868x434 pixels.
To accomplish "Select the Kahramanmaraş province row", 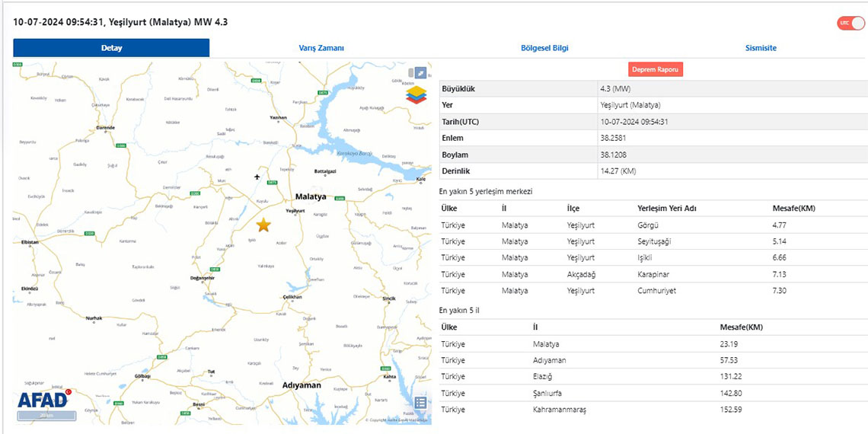I will [653, 410].
